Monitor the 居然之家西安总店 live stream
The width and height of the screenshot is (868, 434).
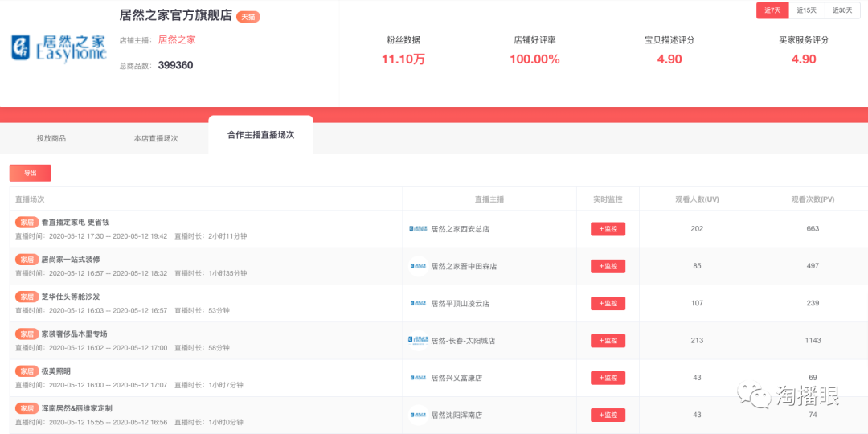[608, 229]
